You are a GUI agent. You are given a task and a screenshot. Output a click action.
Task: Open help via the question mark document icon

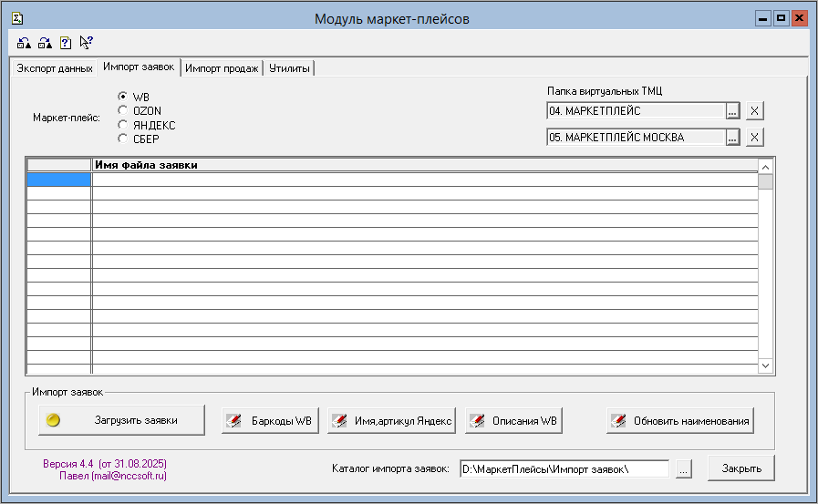(x=66, y=42)
